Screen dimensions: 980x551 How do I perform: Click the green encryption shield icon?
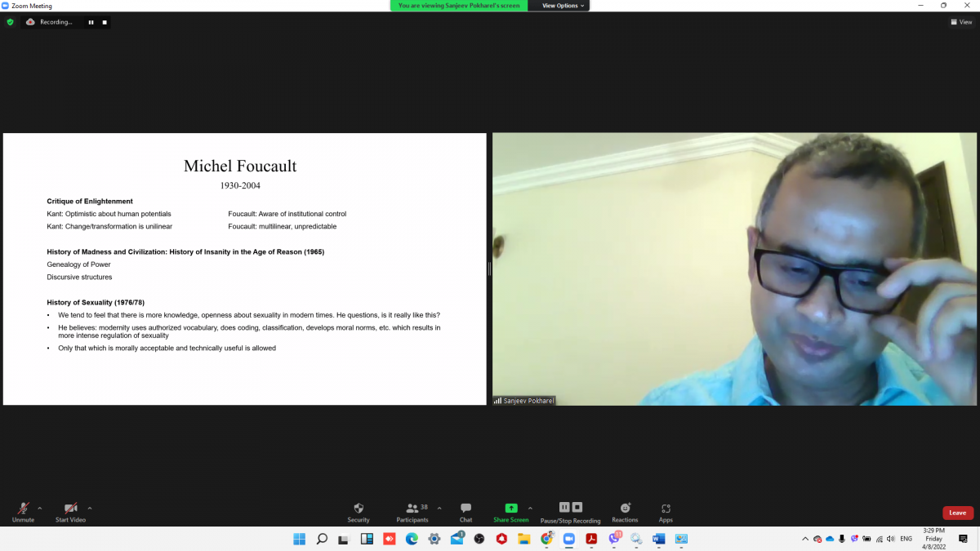10,22
